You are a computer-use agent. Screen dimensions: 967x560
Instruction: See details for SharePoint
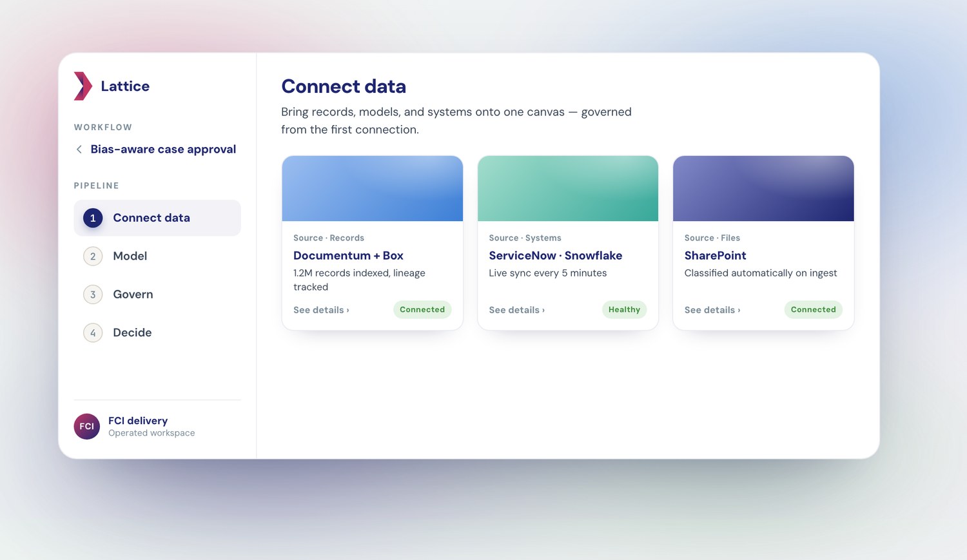pos(712,310)
